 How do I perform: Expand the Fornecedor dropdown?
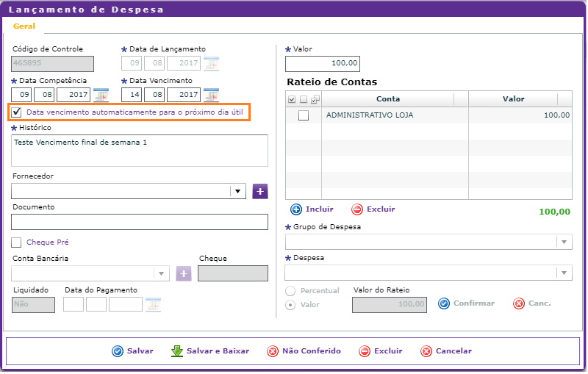pyautogui.click(x=237, y=191)
